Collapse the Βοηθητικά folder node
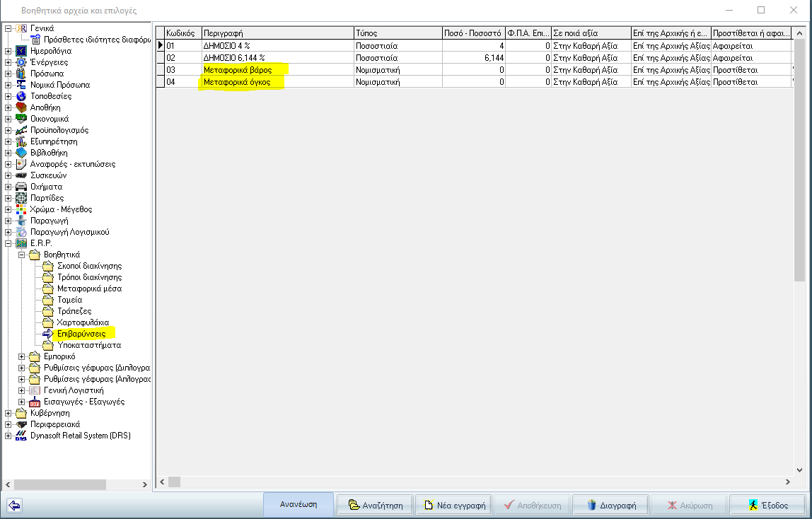Viewport: 812px width, 519px height. 22,255
